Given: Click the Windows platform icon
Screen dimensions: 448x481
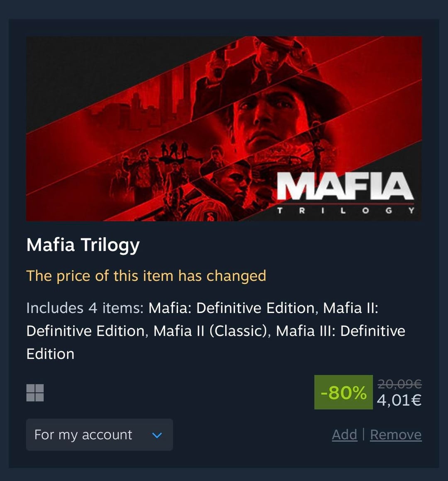Looking at the screenshot, I should click(x=35, y=393).
